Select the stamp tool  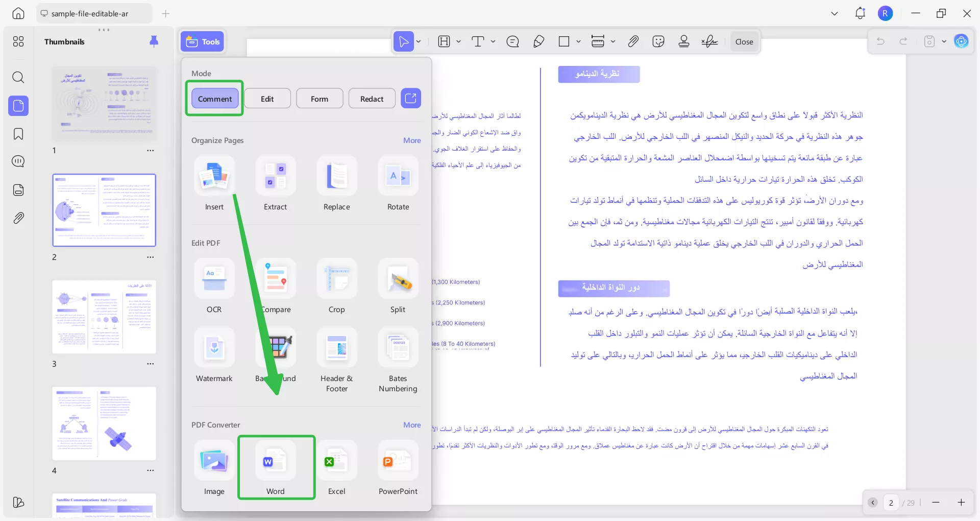(x=684, y=42)
